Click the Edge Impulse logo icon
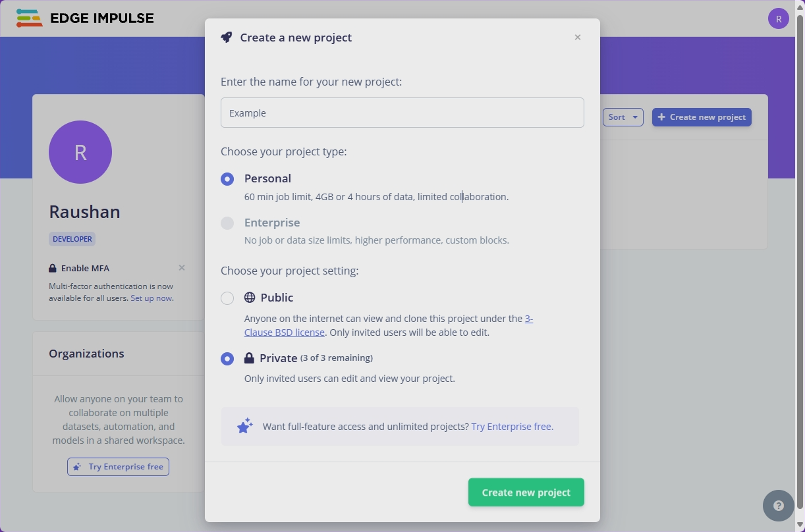The height and width of the screenshot is (532, 805). pyautogui.click(x=30, y=18)
